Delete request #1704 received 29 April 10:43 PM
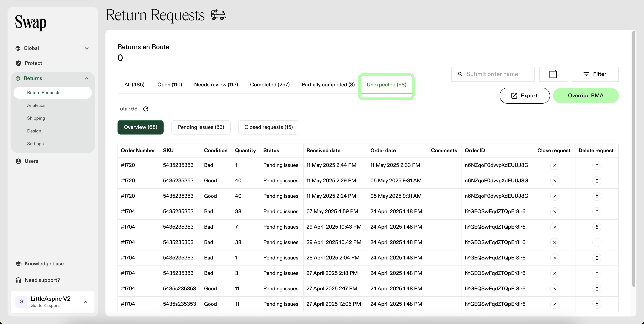This screenshot has height=324, width=644. [597, 227]
